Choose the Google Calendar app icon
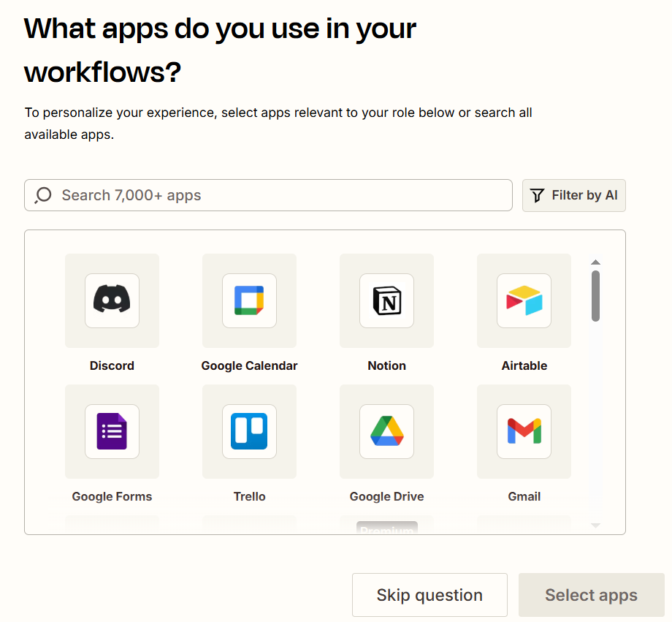The width and height of the screenshot is (672, 622). coord(249,300)
